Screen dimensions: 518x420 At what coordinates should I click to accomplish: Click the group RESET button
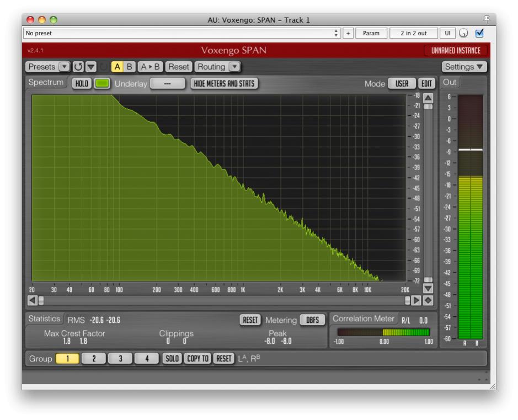point(223,359)
